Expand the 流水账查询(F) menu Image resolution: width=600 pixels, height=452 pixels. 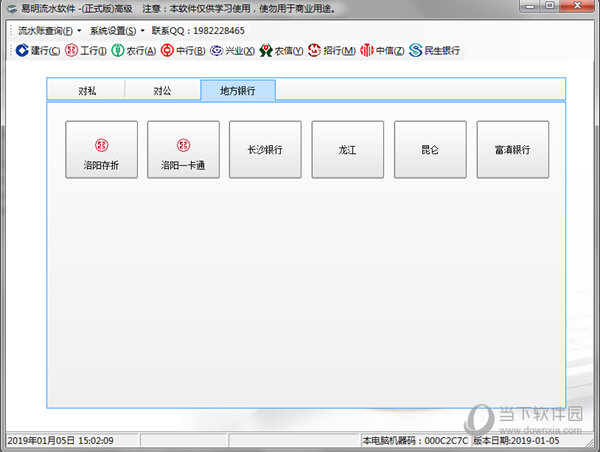point(50,31)
